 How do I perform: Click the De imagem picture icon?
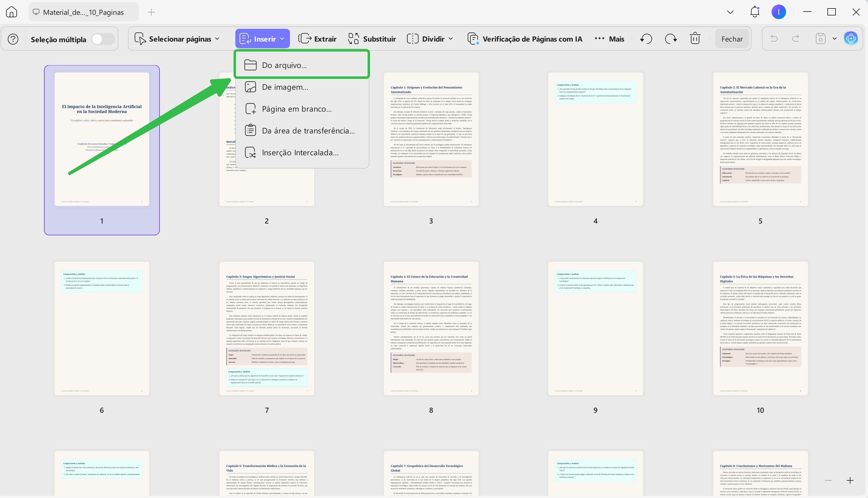pyautogui.click(x=250, y=87)
